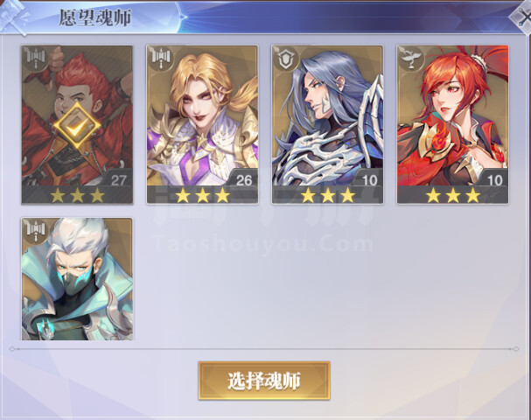The width and height of the screenshot is (531, 420).
Task: Click the three stars under red-haired hero
Action: (x=78, y=195)
